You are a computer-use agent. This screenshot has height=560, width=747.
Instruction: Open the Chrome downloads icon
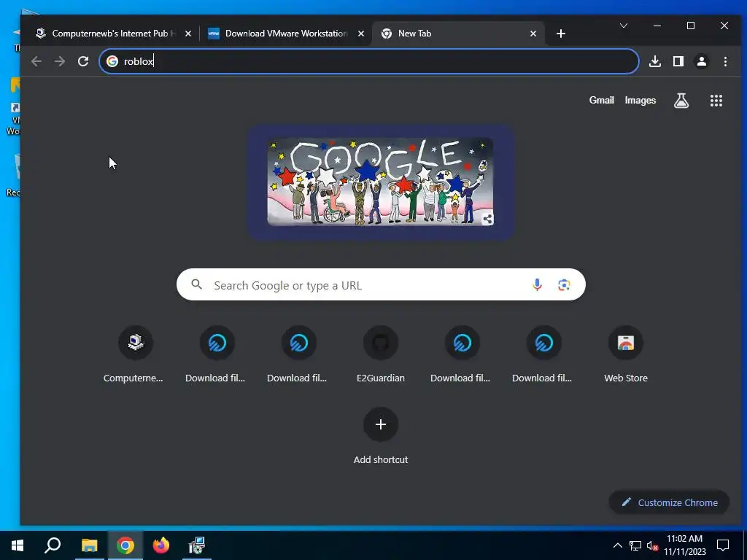click(655, 61)
